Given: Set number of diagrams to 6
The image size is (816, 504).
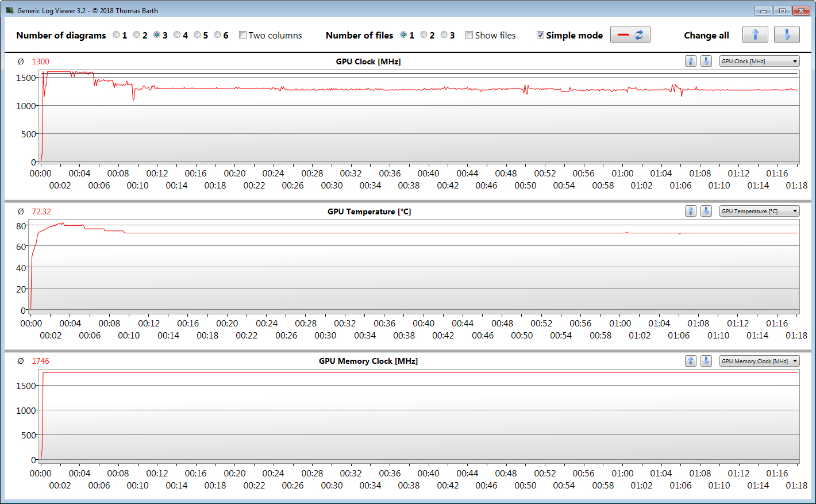Looking at the screenshot, I should point(217,35).
